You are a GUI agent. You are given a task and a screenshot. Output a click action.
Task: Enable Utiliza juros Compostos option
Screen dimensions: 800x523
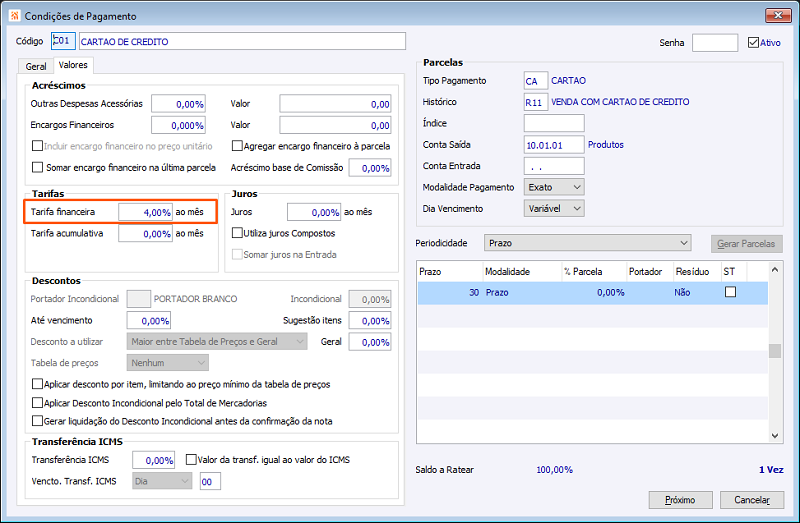237,233
